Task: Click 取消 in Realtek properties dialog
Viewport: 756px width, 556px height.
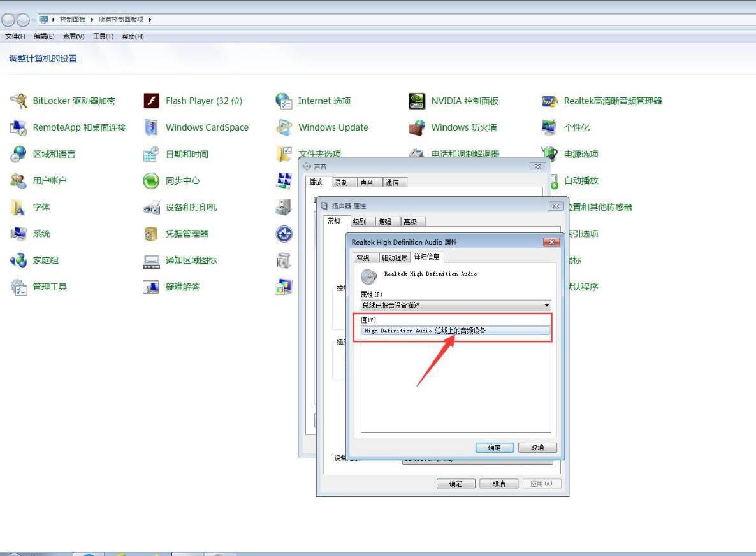Action: pyautogui.click(x=537, y=448)
